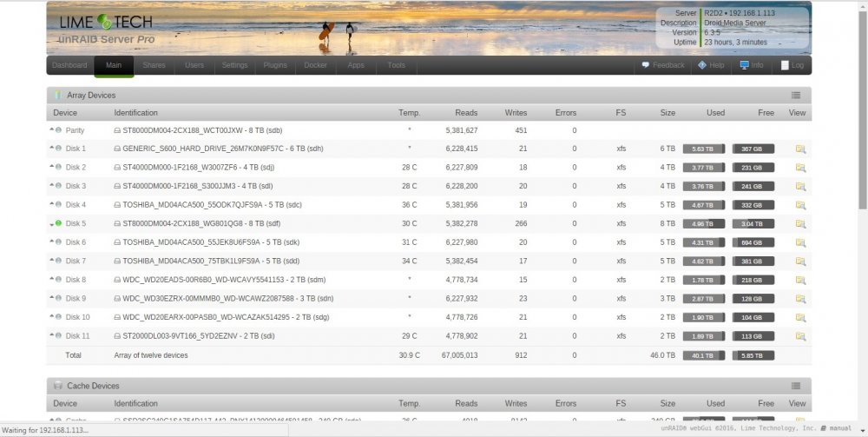Toggle spin arrow for Disk 10

point(51,316)
